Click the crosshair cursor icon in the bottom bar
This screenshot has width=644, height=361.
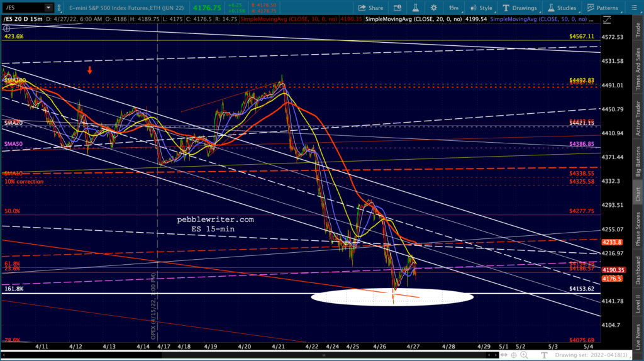tap(514, 355)
